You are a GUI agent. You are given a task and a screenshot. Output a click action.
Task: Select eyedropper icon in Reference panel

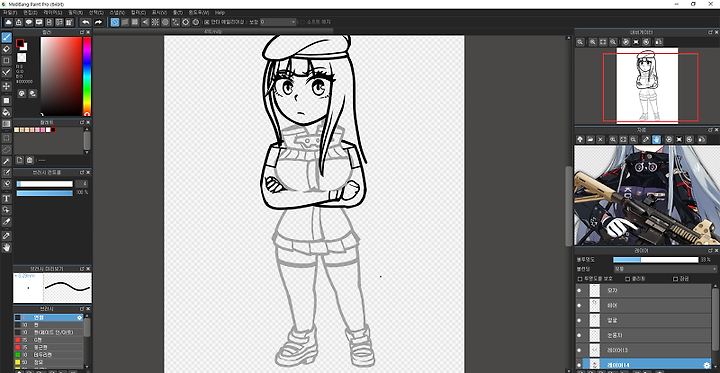tap(646, 139)
